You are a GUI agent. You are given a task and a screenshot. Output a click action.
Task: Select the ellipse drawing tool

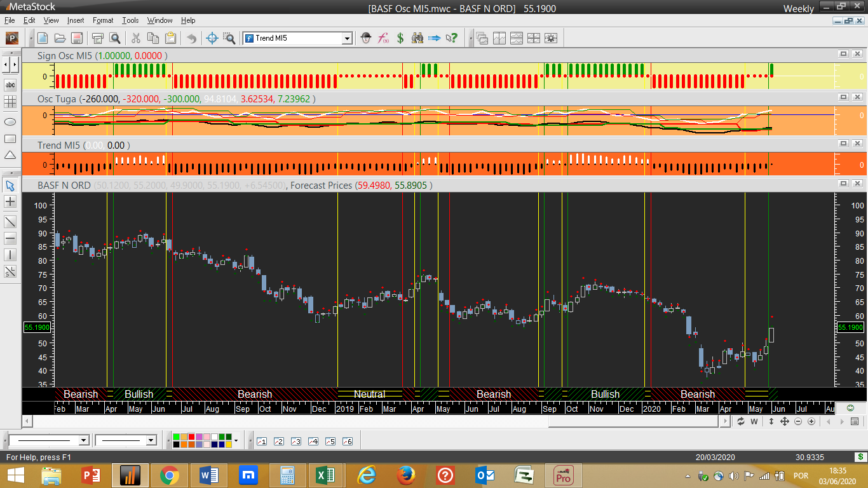[10, 121]
